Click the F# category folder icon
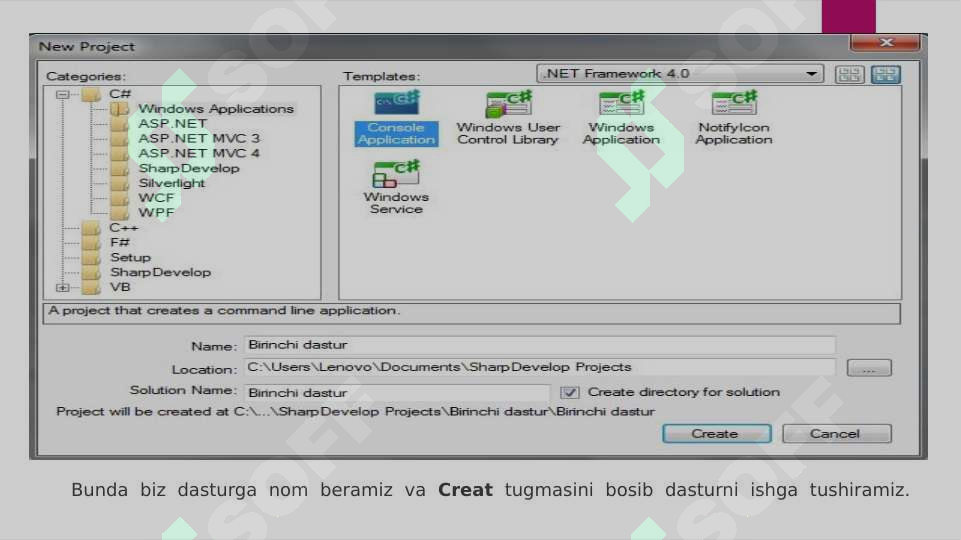961x540 pixels. (91, 243)
